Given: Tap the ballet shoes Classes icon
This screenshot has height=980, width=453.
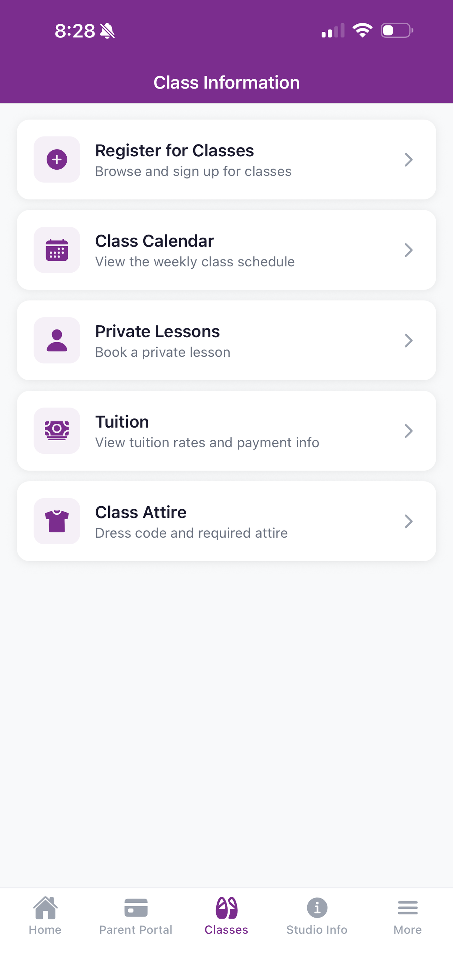Looking at the screenshot, I should [x=226, y=908].
